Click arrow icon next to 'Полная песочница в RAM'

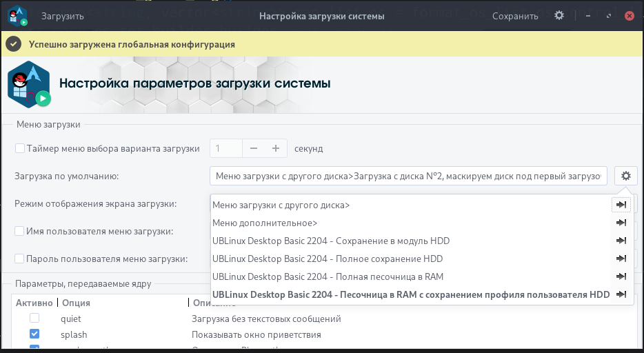(621, 276)
